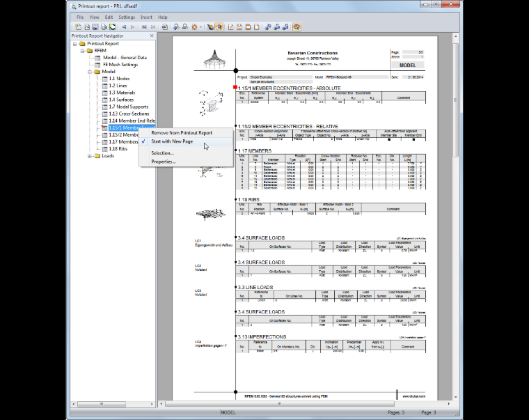Click the table icon beside 1.3 Materials
Viewport: 529px width, 420px height.
click(x=105, y=93)
